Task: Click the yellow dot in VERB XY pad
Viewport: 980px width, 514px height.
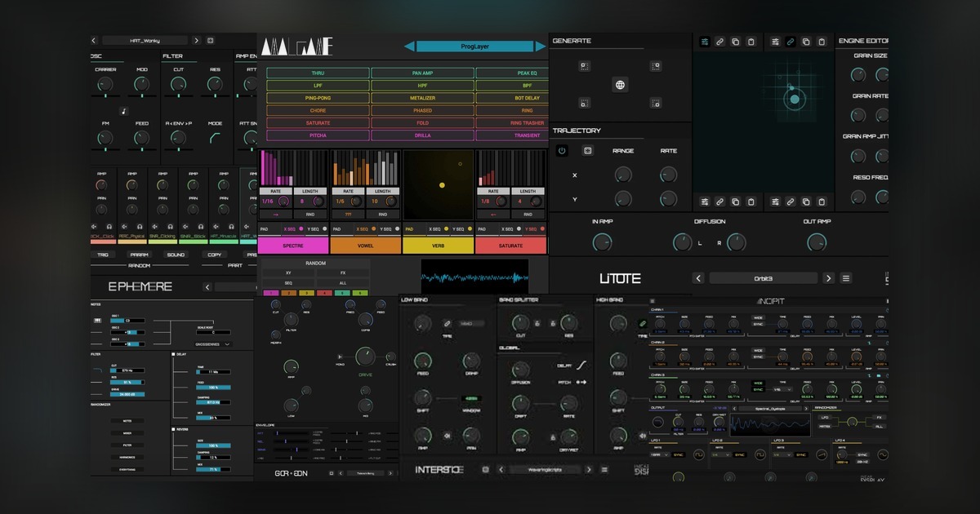Action: 442,185
